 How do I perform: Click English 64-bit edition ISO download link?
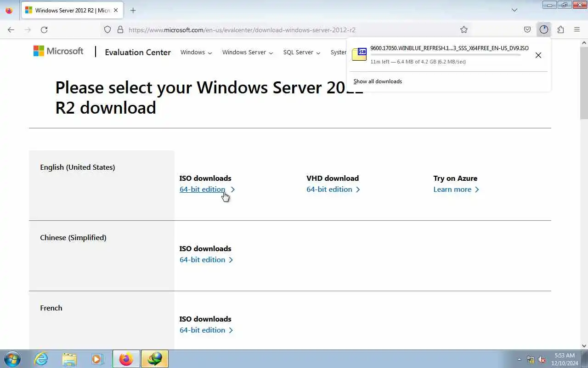(207, 190)
